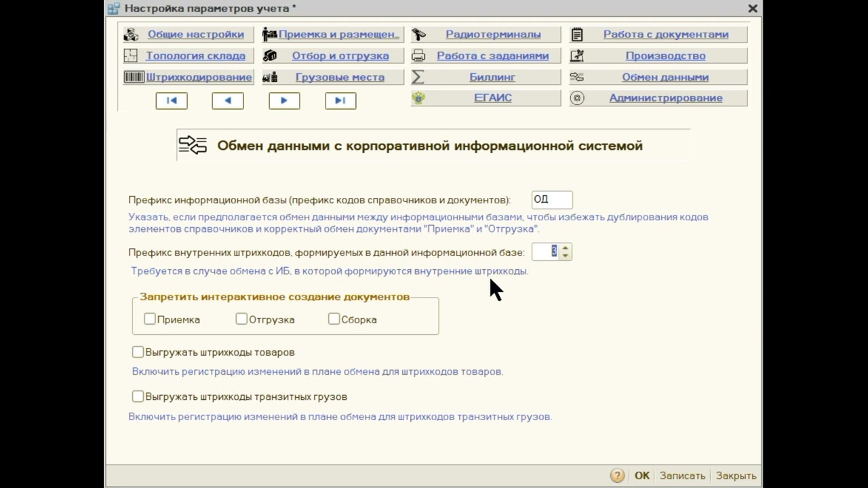This screenshot has width=868, height=488.
Task: Open ЕГАИС section
Action: (x=493, y=98)
